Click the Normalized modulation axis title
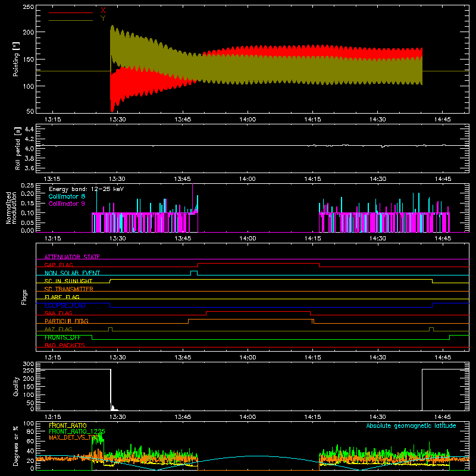 coord(11,208)
